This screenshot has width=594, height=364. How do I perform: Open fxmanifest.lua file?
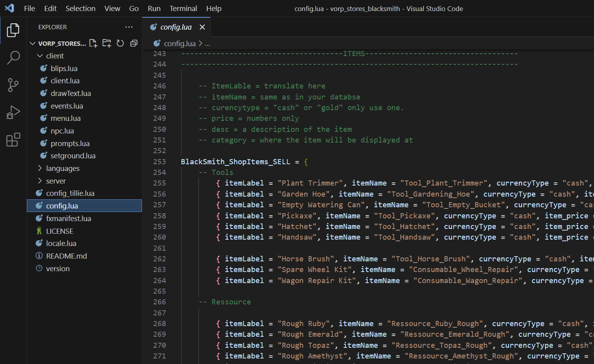tap(68, 218)
